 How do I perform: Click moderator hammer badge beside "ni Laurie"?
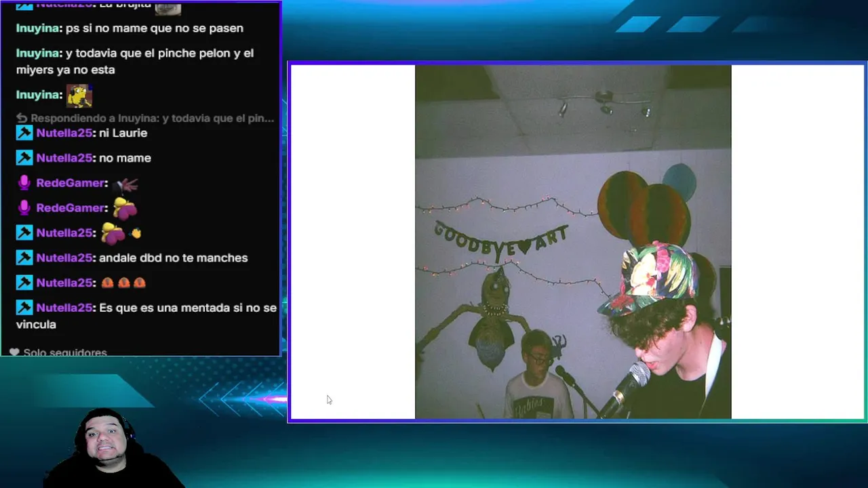coord(24,133)
